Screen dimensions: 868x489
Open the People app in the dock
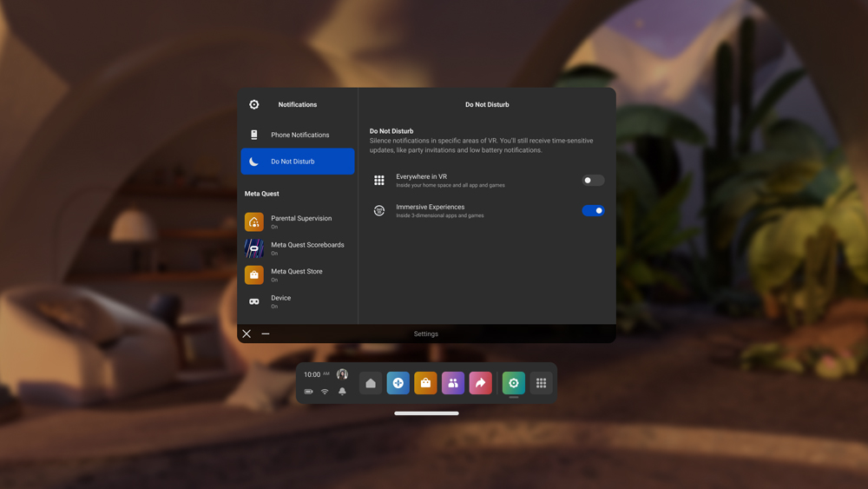tap(453, 383)
